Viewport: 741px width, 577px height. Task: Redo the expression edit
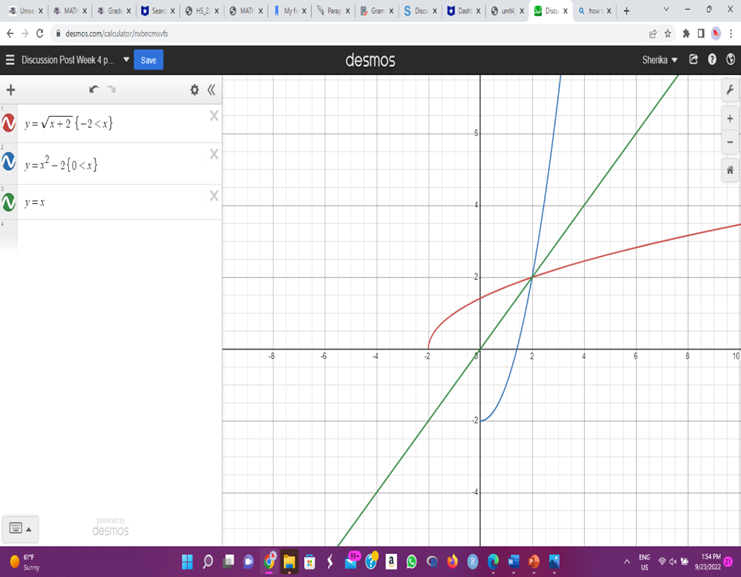coord(112,89)
